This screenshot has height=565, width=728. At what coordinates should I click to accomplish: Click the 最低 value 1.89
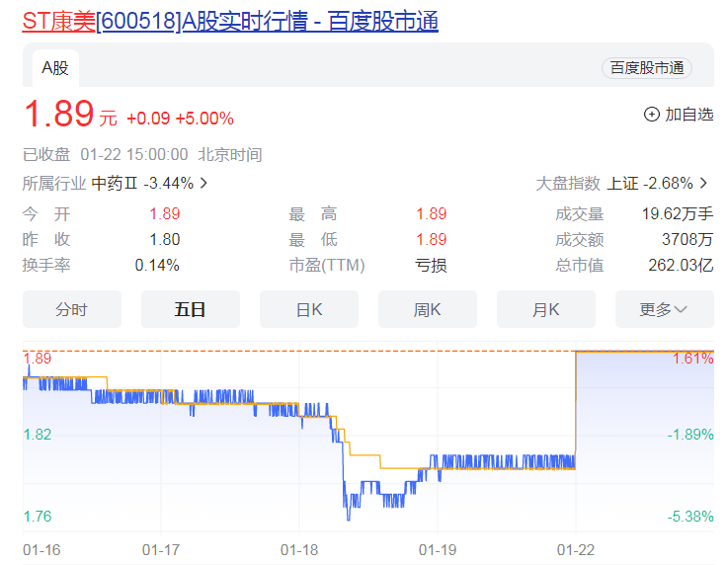click(x=432, y=240)
